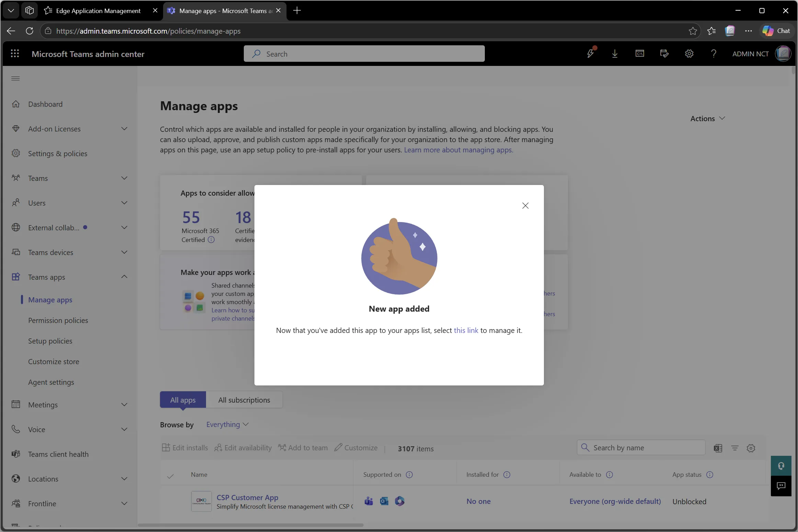798x532 pixels.
Task: Expand the Users section chevron
Action: tap(124, 203)
